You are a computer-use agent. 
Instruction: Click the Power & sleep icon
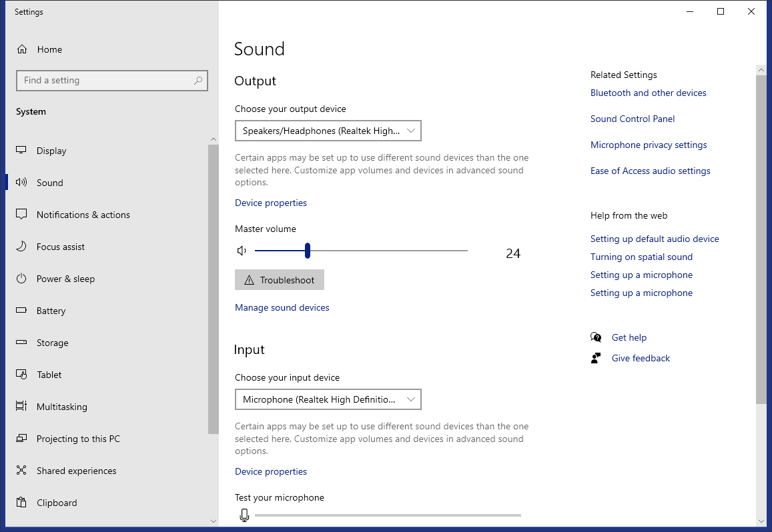[x=21, y=279]
